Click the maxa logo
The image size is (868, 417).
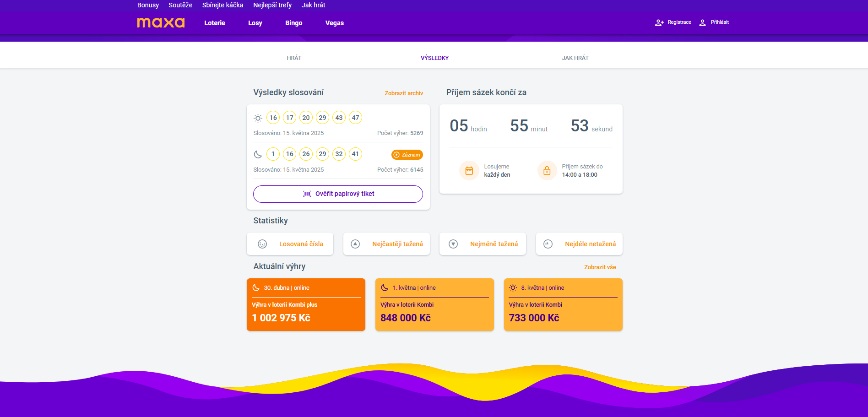161,22
